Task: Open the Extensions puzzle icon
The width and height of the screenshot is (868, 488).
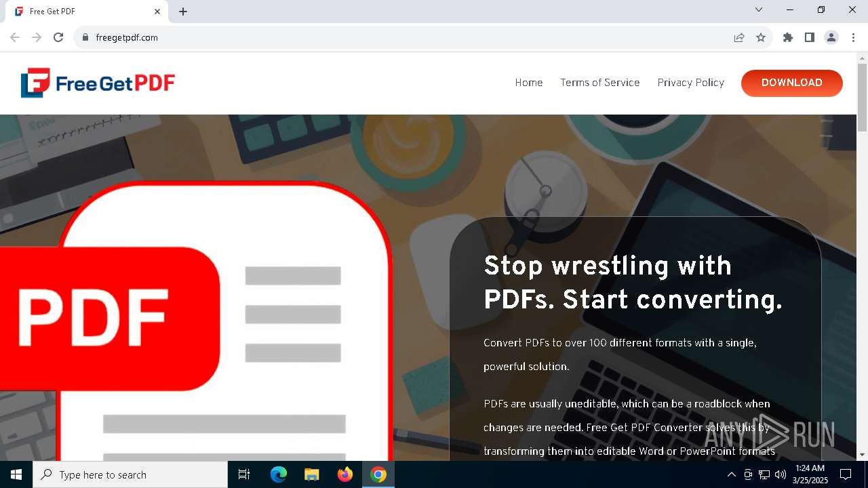Action: tap(788, 37)
